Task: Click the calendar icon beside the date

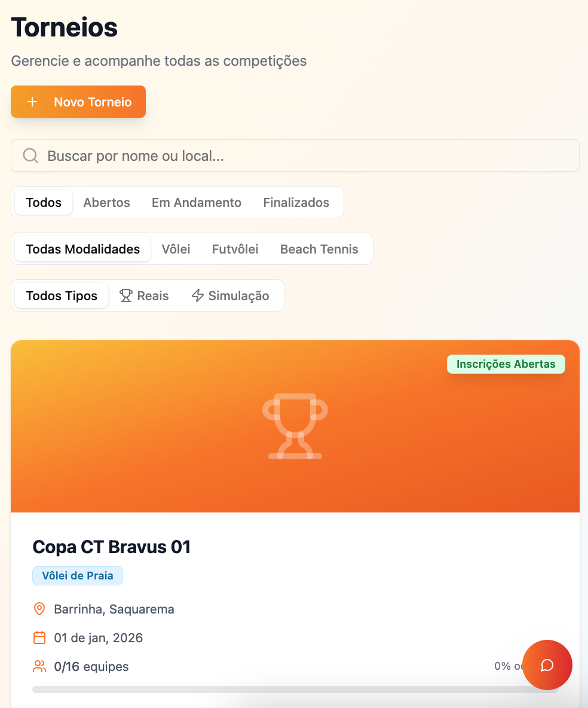Action: coord(39,638)
